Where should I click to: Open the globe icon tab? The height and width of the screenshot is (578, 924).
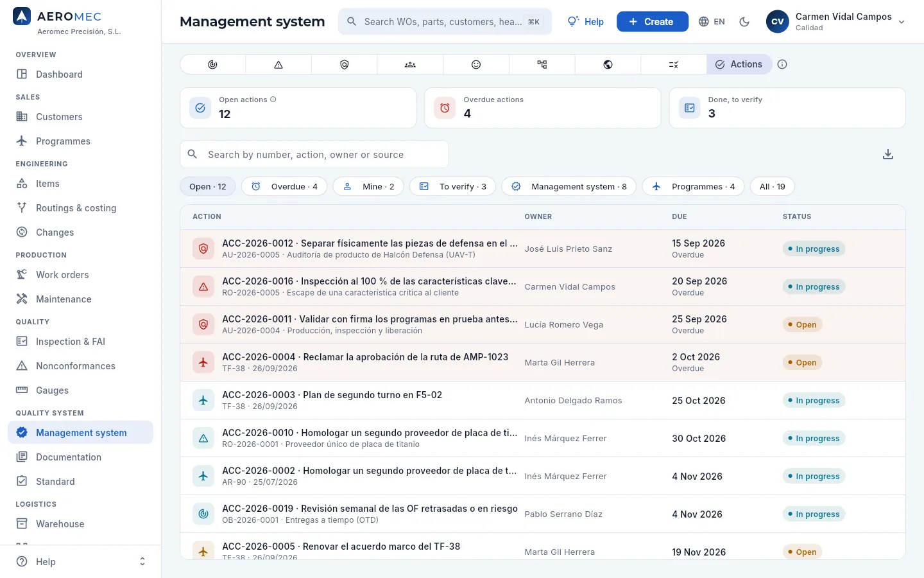(x=608, y=64)
